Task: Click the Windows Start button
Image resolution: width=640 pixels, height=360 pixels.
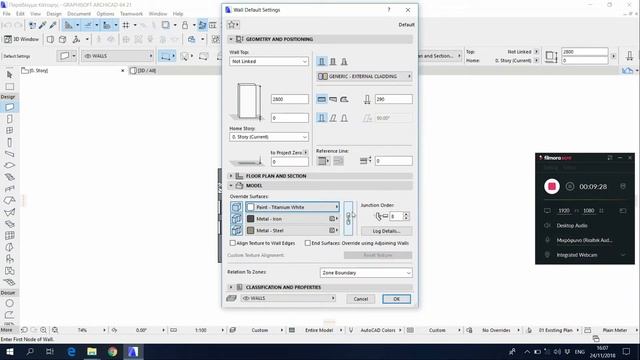Action: [x=9, y=351]
